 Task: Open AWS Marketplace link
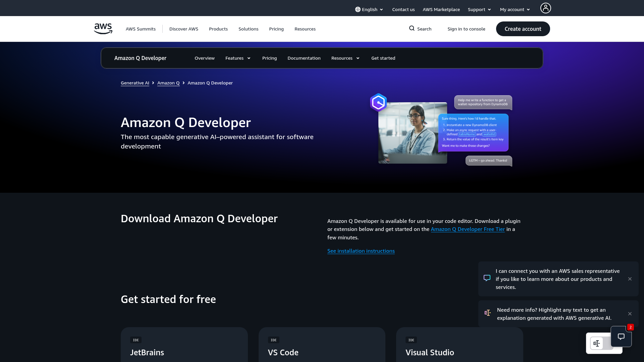click(x=441, y=9)
